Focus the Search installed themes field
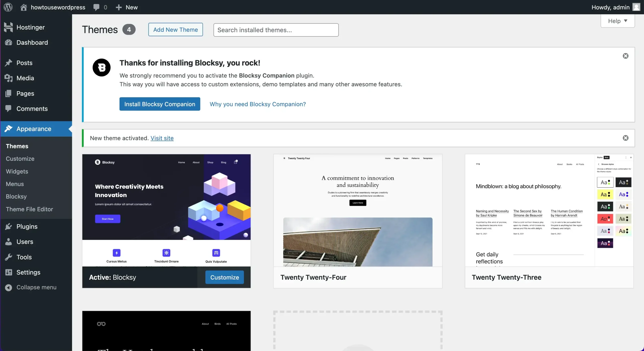Image resolution: width=644 pixels, height=351 pixels. click(276, 30)
